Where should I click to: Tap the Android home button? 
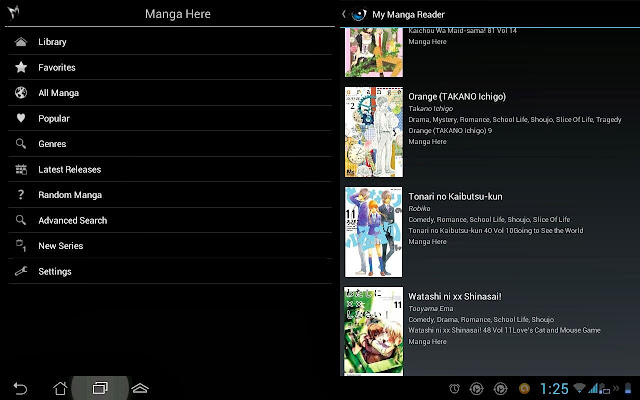point(60,388)
